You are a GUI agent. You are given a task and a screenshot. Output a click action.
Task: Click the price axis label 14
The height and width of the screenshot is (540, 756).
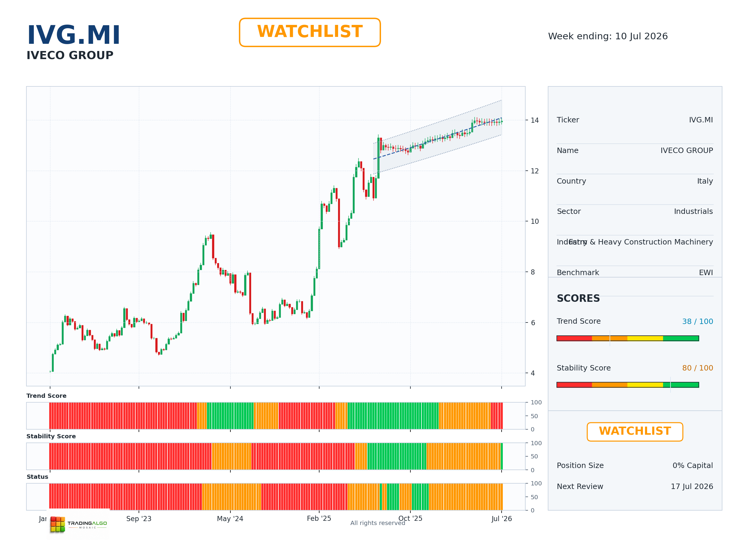[x=535, y=120]
